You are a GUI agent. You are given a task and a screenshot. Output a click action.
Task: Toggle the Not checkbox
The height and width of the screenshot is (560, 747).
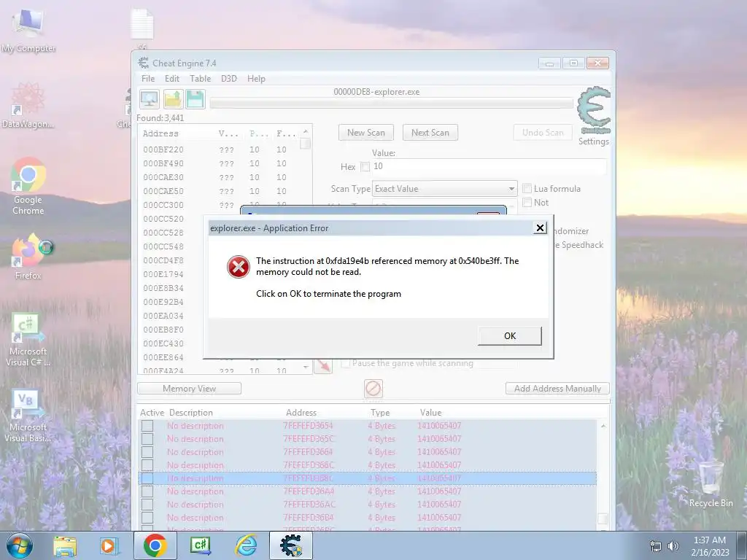click(x=527, y=203)
